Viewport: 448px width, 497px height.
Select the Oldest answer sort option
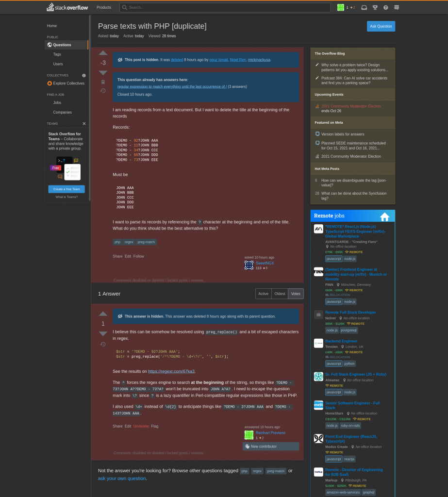pyautogui.click(x=280, y=294)
